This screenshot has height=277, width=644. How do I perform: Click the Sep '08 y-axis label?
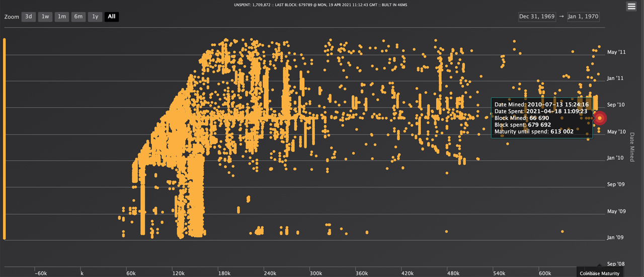(616, 264)
